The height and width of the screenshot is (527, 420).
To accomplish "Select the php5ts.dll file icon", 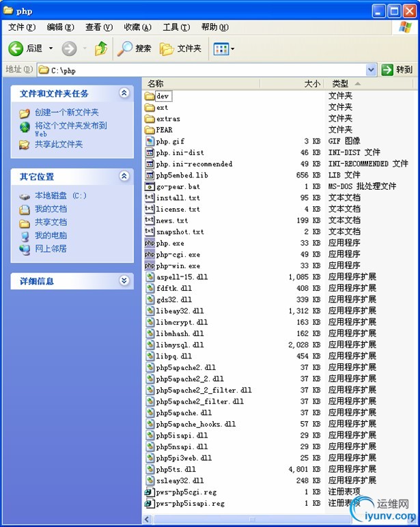I will click(x=150, y=469).
